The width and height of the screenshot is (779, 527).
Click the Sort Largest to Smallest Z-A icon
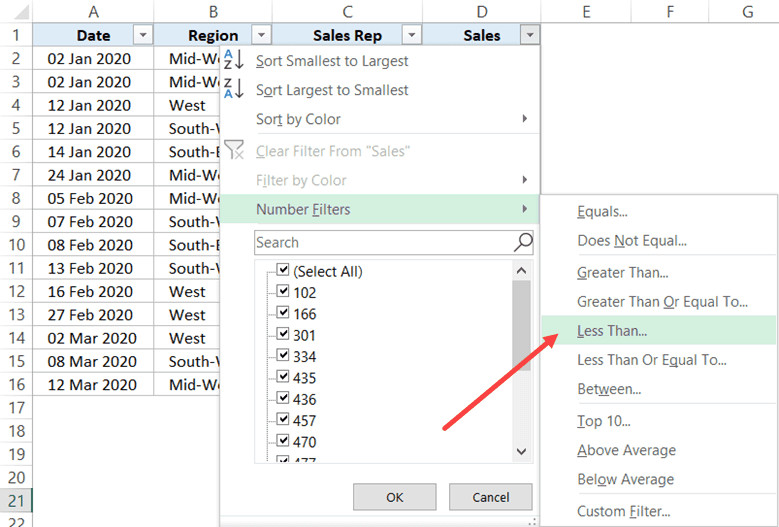tap(233, 89)
